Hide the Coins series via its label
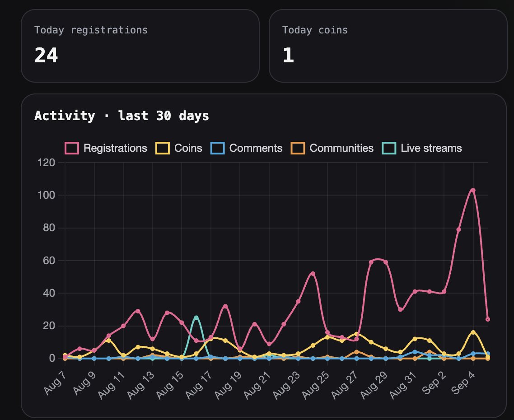Viewport: 514px width, 420px height. [x=188, y=148]
